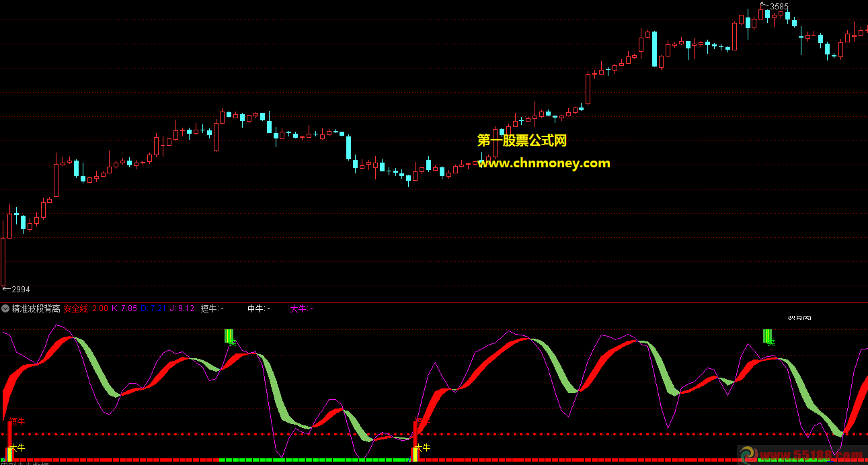This screenshot has width=868, height=465.
Task: Click the first red 短牛 signal marker
Action: pos(17,421)
